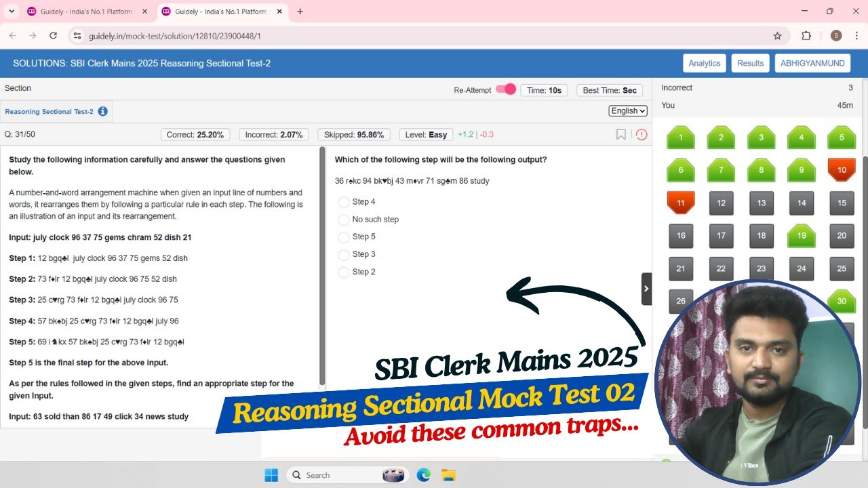868x488 pixels.
Task: Open incorrect question 11
Action: 681,203
